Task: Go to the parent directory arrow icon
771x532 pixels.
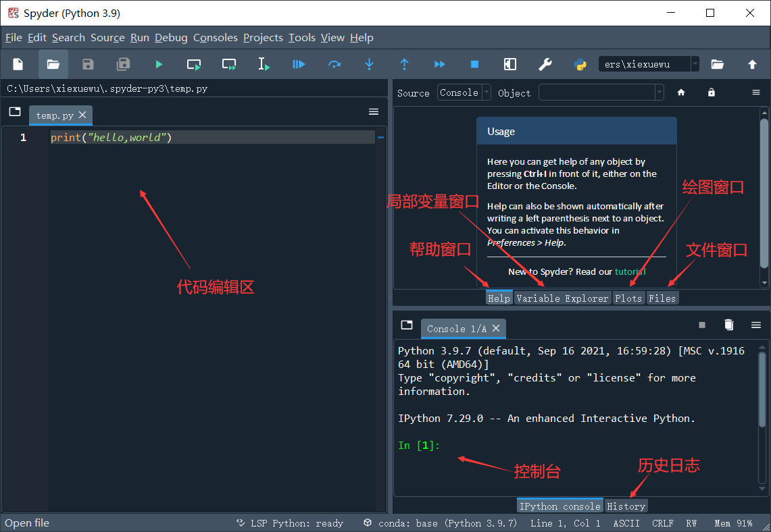Action: [752, 64]
